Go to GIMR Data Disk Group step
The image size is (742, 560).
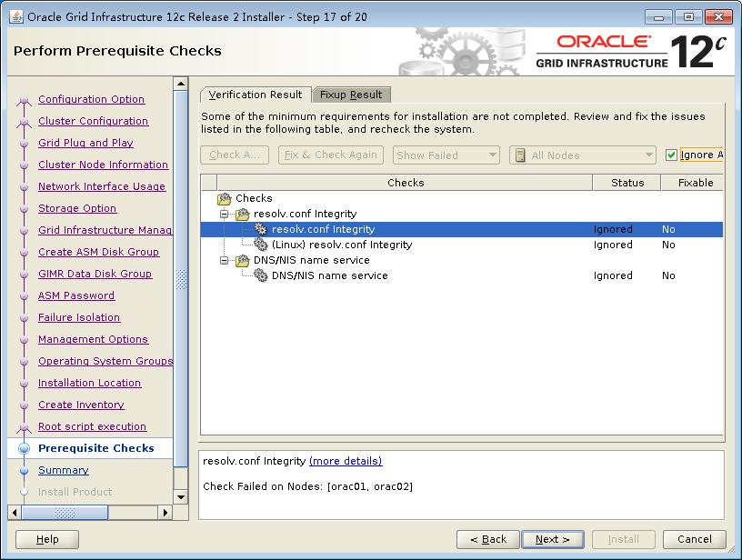coord(95,274)
